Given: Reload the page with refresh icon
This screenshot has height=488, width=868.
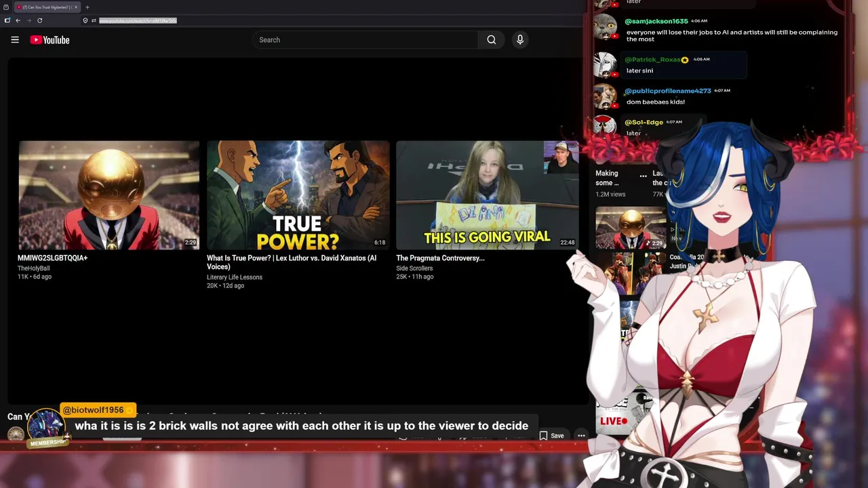Looking at the screenshot, I should coord(40,20).
